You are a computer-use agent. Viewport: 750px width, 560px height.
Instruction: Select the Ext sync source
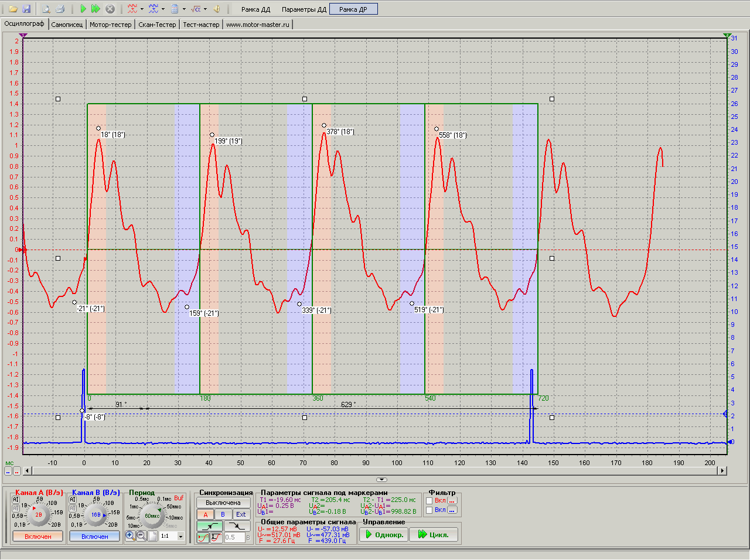241,514
